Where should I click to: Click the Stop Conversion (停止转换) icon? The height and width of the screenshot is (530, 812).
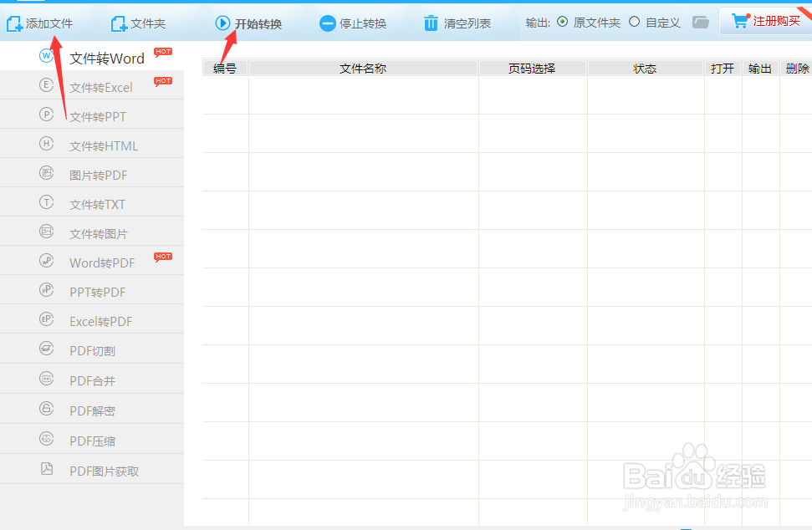pyautogui.click(x=327, y=23)
